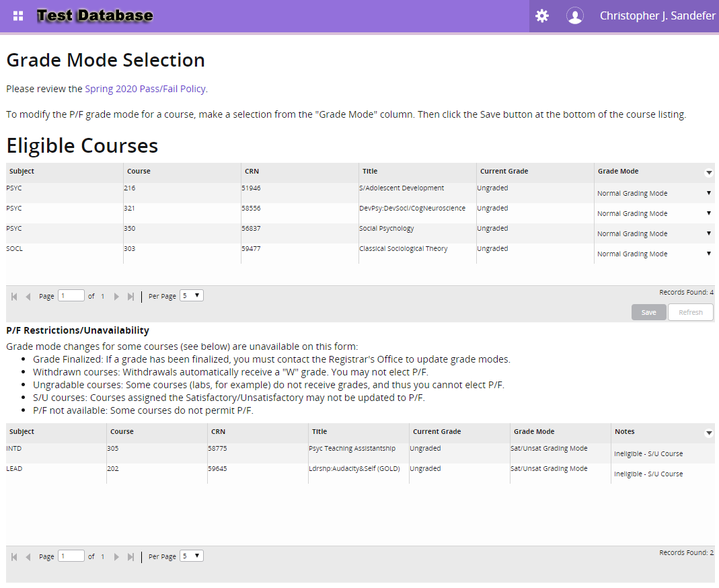Click the Refresh button
The image size is (719, 588).
click(690, 312)
